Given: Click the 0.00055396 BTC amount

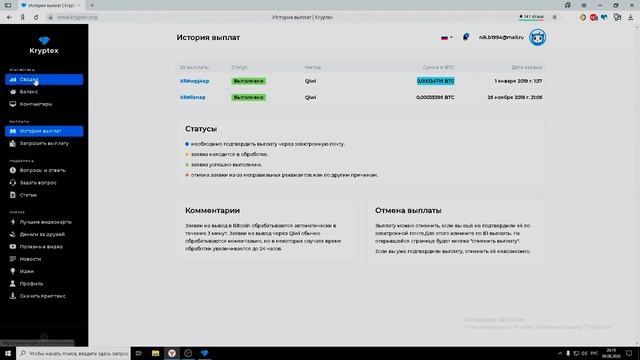Looking at the screenshot, I should tap(435, 98).
